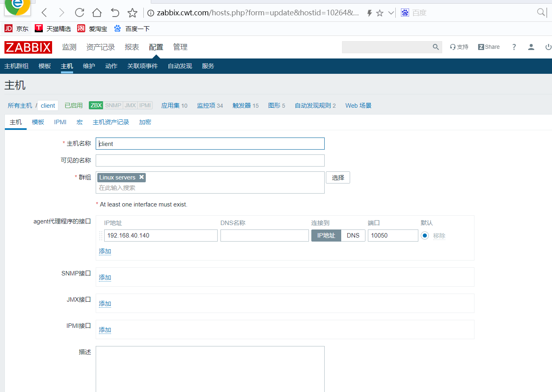Click the undo/restore tab arrow icon

click(115, 13)
